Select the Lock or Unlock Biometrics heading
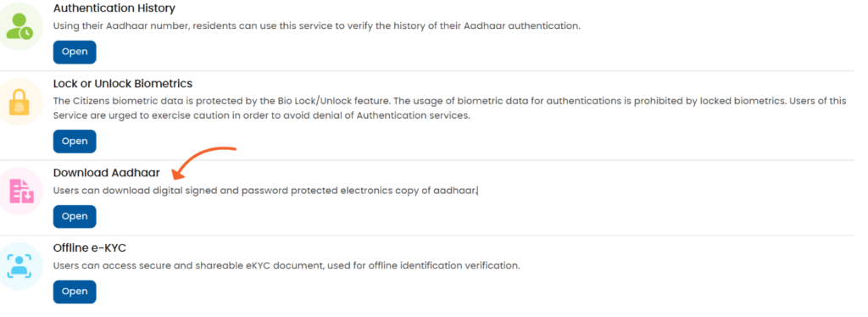This screenshot has height=317, width=868. pos(123,84)
